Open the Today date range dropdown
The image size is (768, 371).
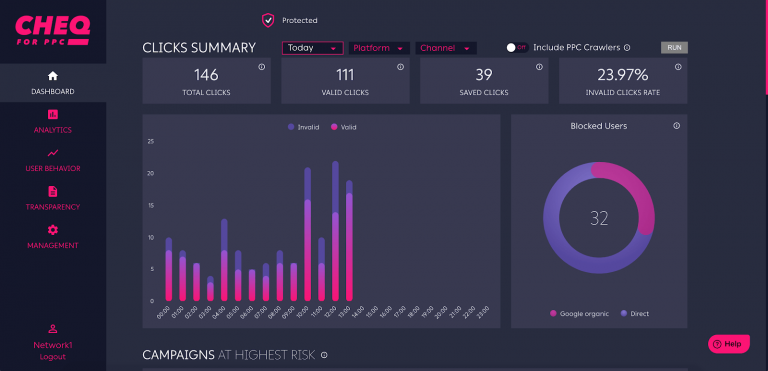312,48
